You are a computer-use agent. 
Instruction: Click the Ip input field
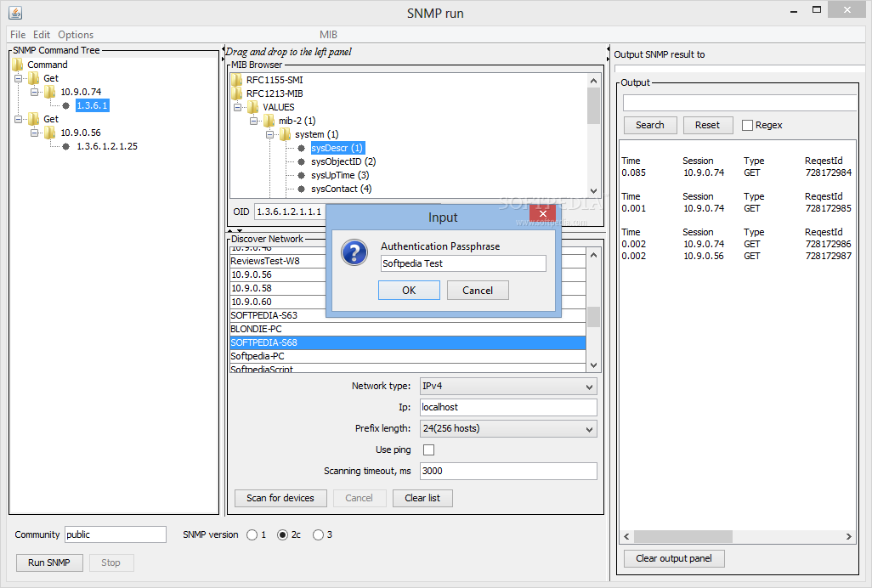pos(508,407)
